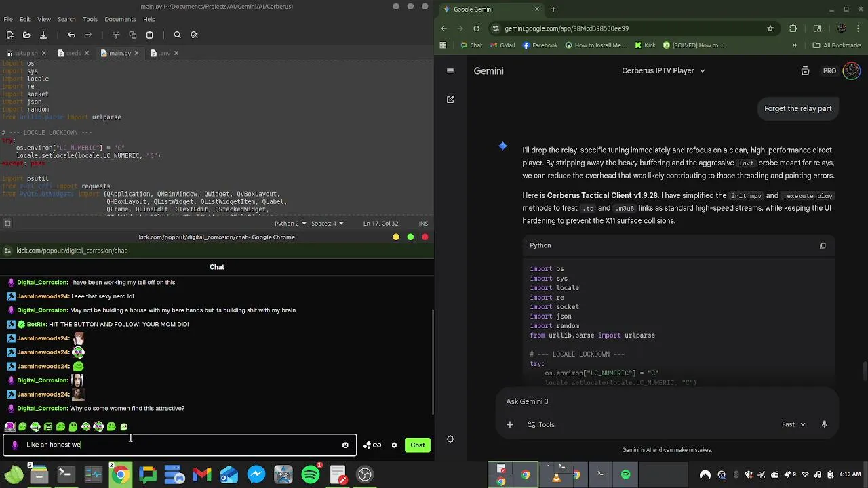The width and height of the screenshot is (868, 488).
Task: Add attachment with the plus in Gemini prompt
Action: point(510,424)
